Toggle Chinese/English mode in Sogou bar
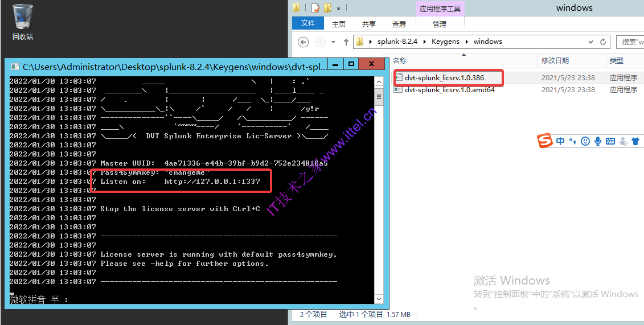This screenshot has height=325, width=644. (x=560, y=141)
